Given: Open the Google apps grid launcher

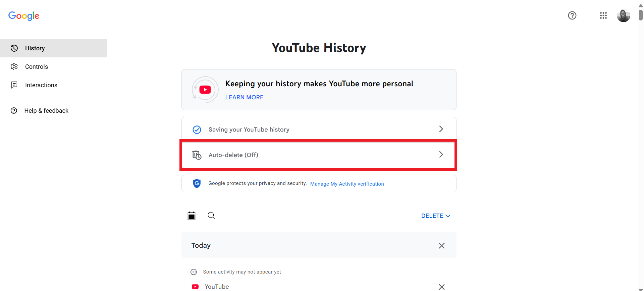Looking at the screenshot, I should [603, 15].
